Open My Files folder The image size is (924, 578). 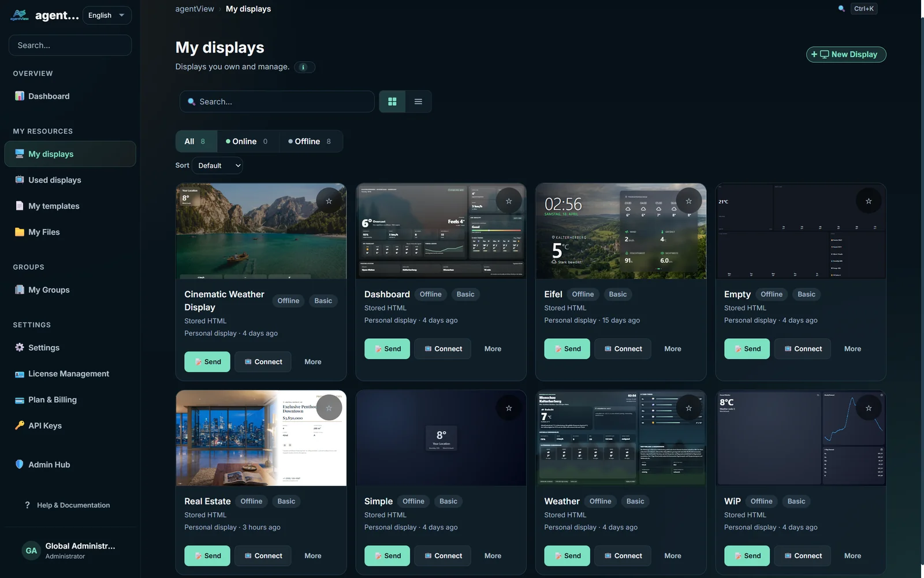[44, 232]
